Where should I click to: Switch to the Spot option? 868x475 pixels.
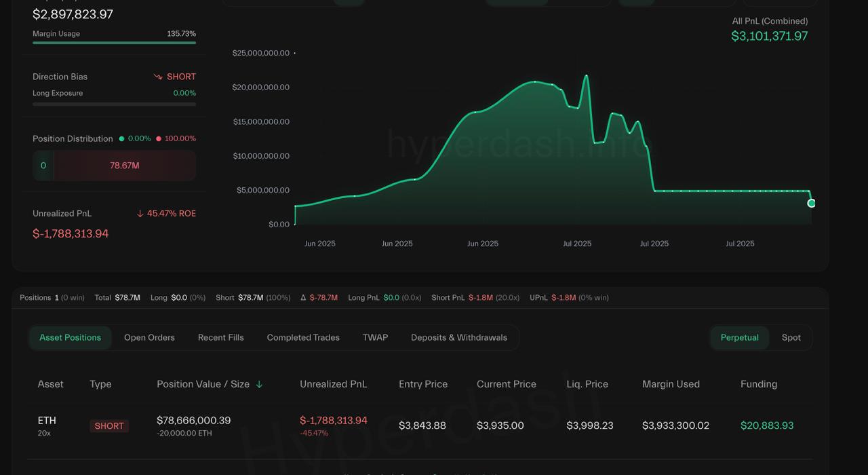(x=791, y=337)
